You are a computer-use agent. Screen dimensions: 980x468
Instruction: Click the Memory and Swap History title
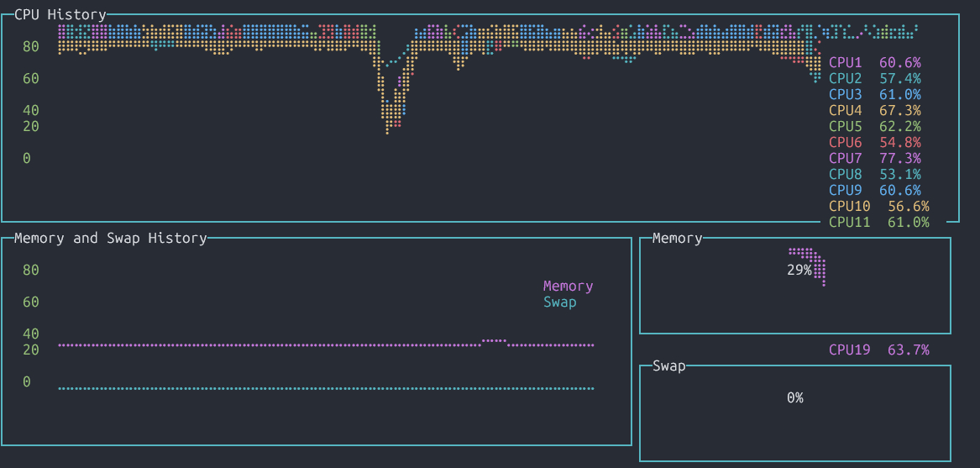[110, 238]
